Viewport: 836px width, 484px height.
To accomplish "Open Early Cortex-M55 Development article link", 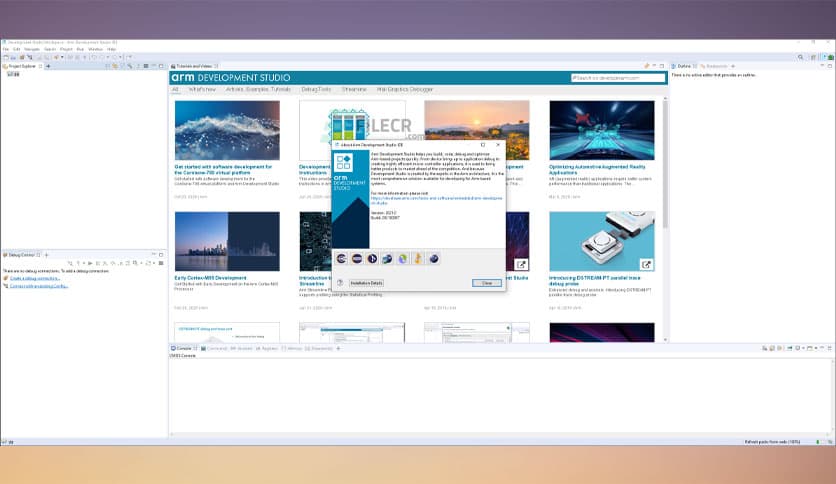I will pyautogui.click(x=210, y=278).
